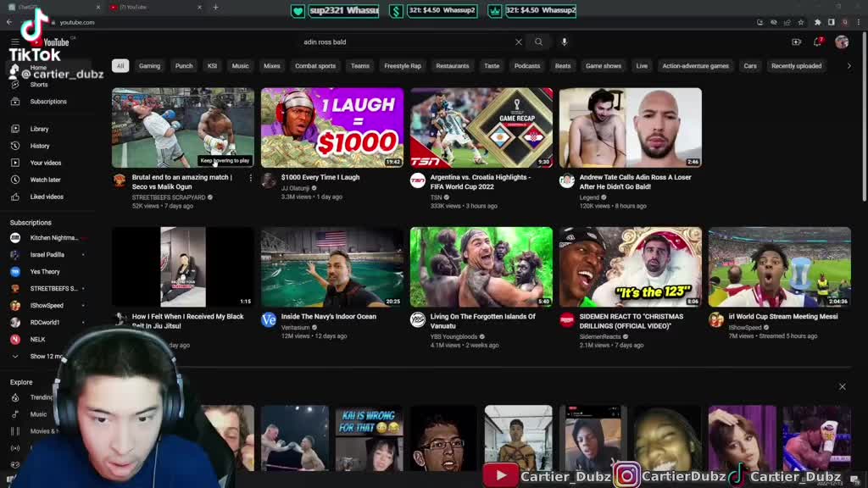Open irl World Cup Stream thumbnail

click(x=780, y=267)
